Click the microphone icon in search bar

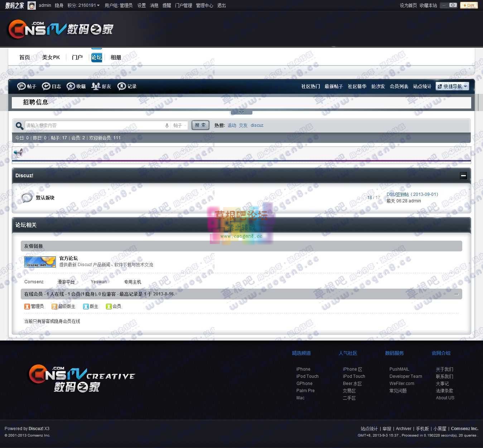[166, 125]
